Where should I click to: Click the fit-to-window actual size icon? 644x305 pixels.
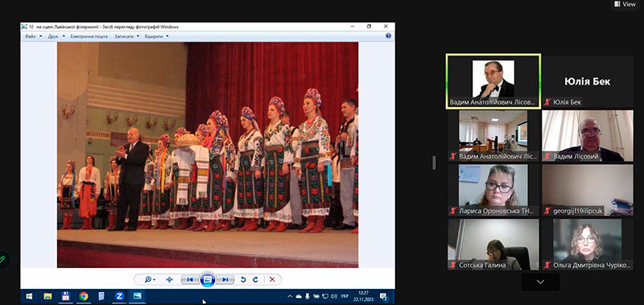pyautogui.click(x=169, y=279)
